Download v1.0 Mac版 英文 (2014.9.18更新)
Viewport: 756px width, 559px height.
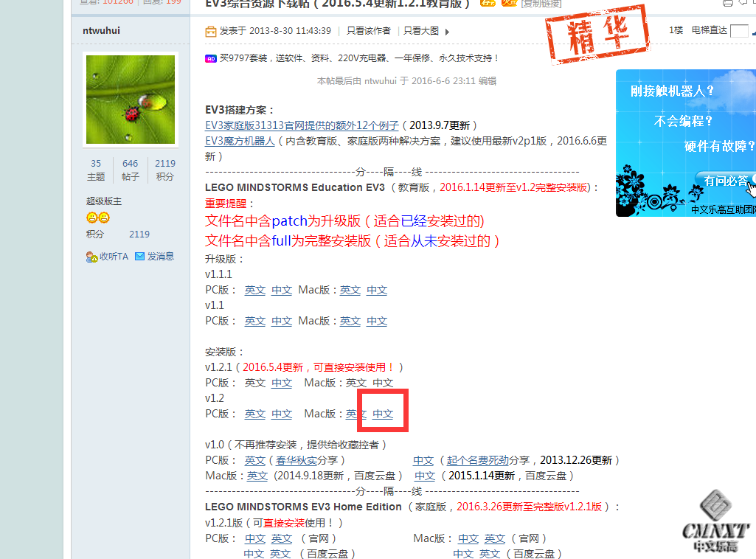257,476
